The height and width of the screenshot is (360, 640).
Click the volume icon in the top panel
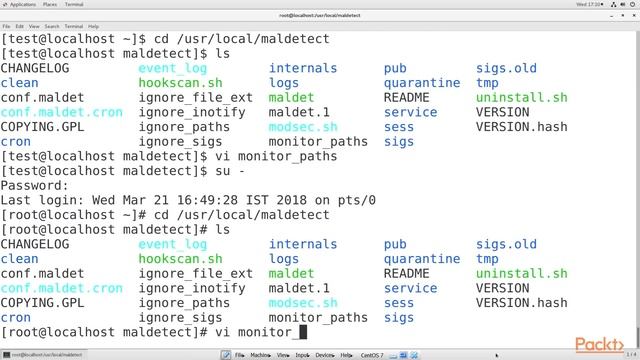[623, 4]
